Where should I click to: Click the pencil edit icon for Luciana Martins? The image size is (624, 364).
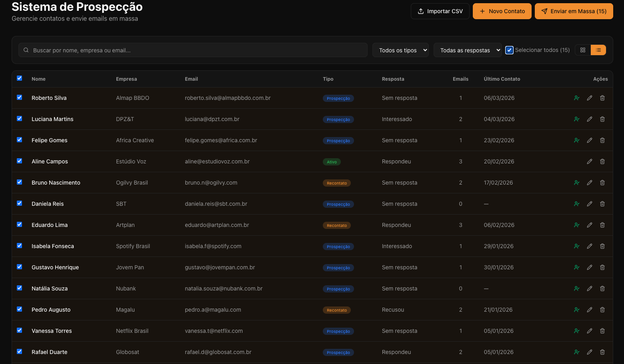589,119
